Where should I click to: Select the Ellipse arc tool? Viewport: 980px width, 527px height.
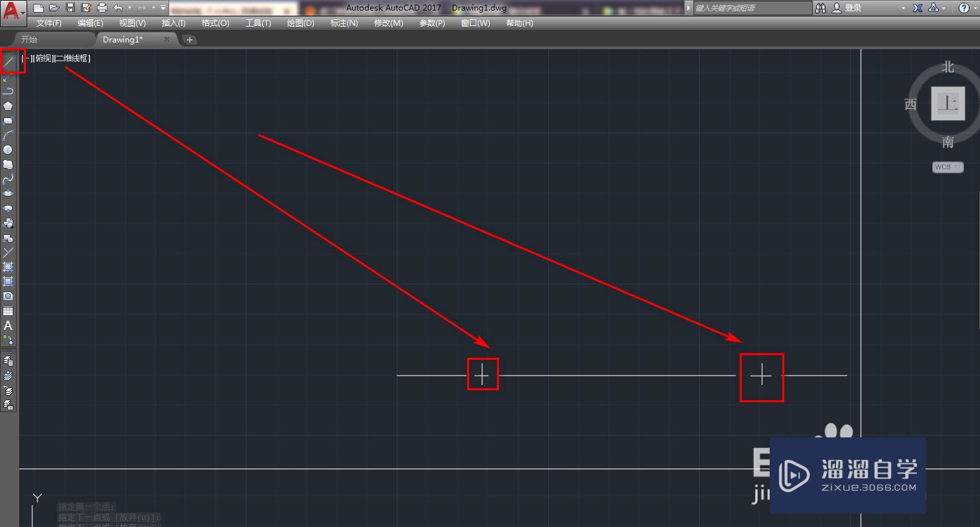[8, 208]
